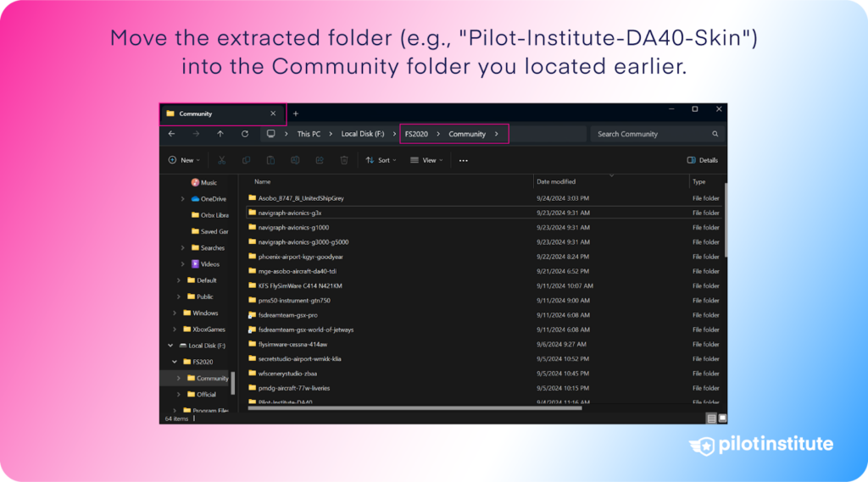Image resolution: width=868 pixels, height=482 pixels.
Task: Select Public folder in sidebar
Action: tap(200, 296)
